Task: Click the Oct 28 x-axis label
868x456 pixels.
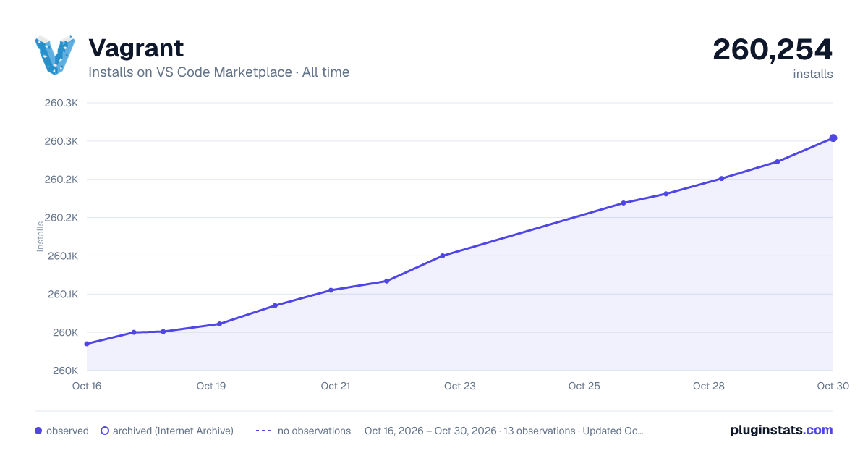Action: coord(709,386)
